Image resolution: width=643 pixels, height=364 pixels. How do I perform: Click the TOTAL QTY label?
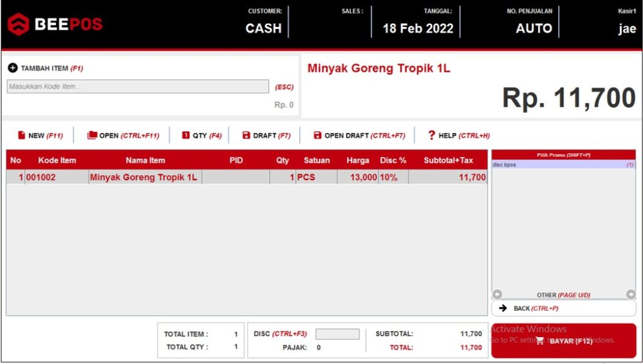(x=187, y=347)
